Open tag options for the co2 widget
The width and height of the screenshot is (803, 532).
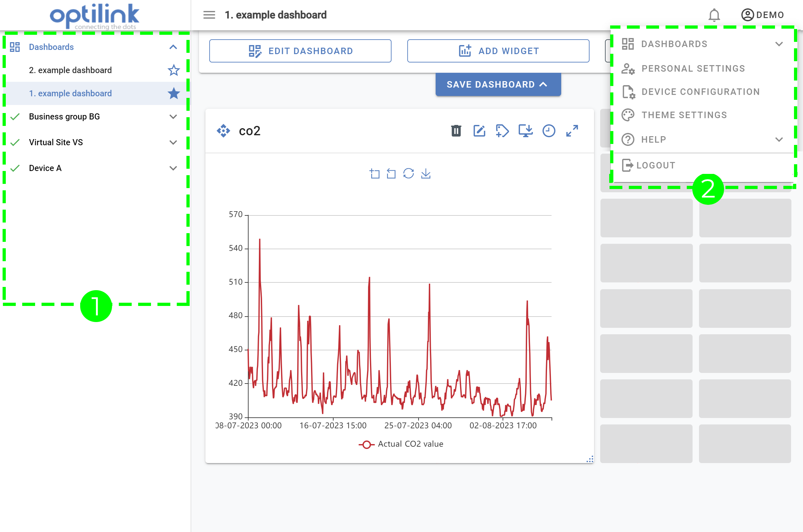click(x=502, y=131)
